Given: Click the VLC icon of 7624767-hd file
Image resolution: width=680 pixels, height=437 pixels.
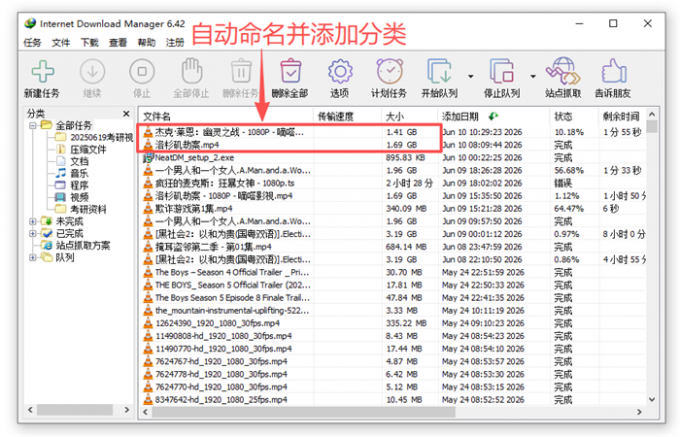Looking at the screenshot, I should click(x=148, y=362).
